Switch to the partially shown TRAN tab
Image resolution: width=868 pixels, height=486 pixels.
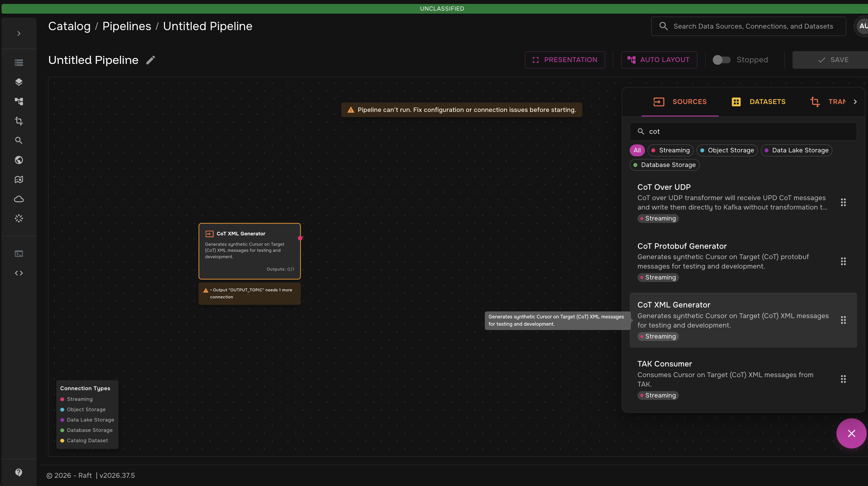(x=828, y=102)
